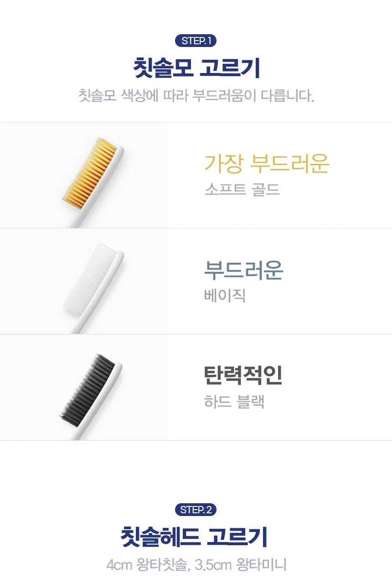This screenshot has width=392, height=584.
Task: Click the STEP.1 badge
Action: pyautogui.click(x=196, y=41)
